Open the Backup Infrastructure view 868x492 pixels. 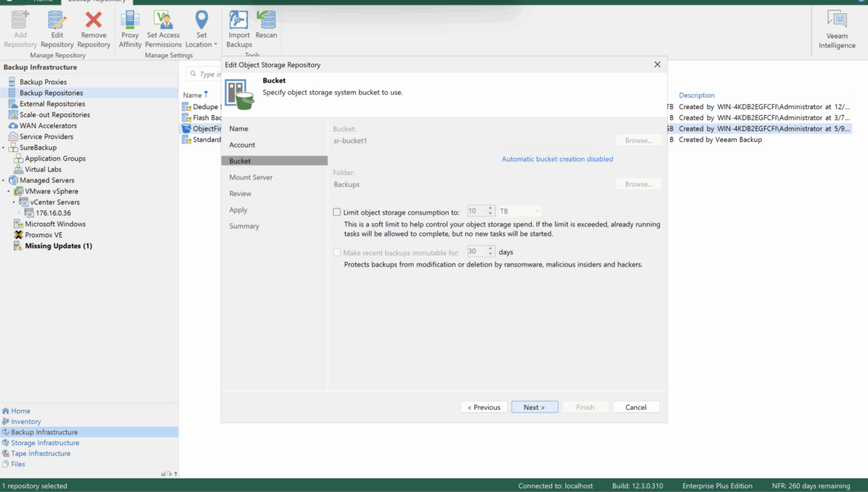point(88,432)
